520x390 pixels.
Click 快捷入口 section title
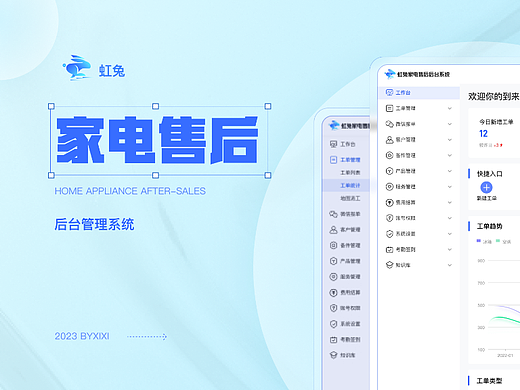[x=489, y=174]
